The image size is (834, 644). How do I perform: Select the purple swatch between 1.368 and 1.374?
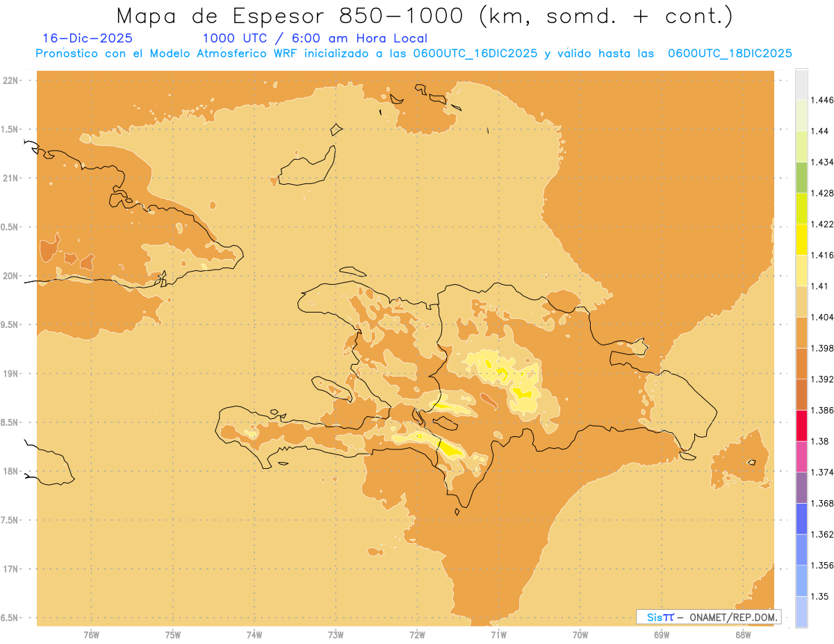(x=801, y=488)
